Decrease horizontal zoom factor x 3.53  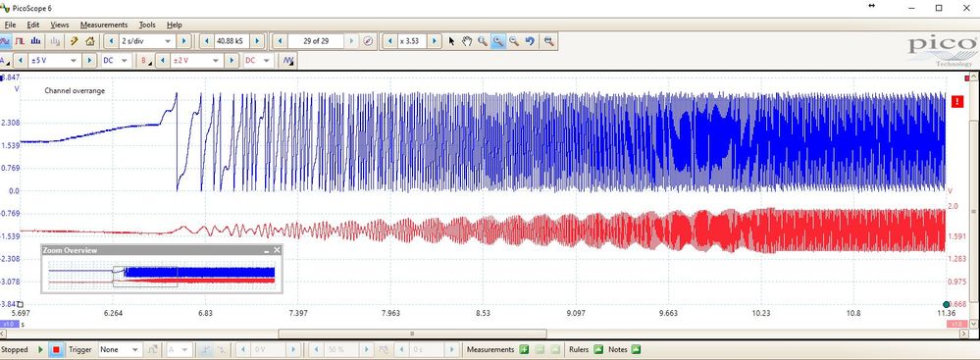click(390, 41)
